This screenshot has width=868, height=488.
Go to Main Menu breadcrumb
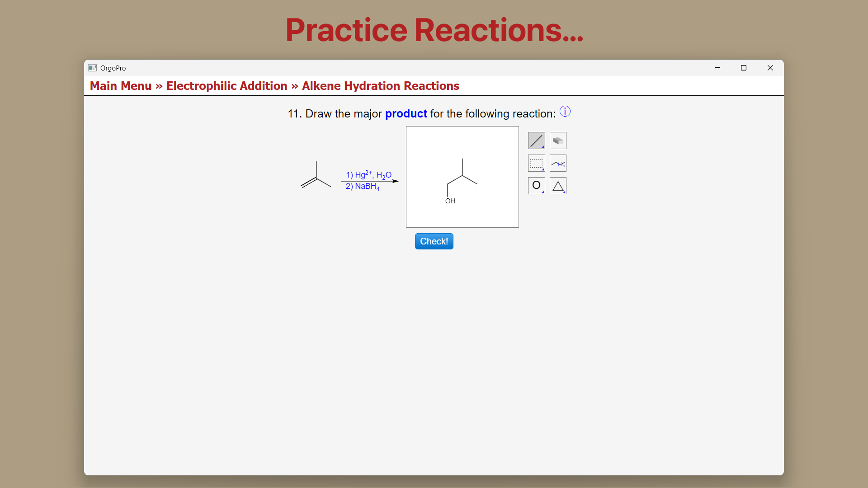coord(121,86)
